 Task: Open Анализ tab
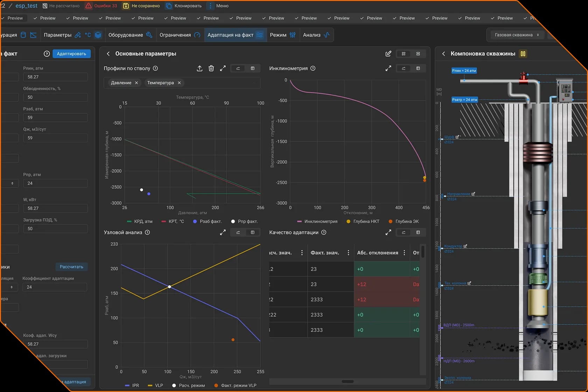coord(316,35)
